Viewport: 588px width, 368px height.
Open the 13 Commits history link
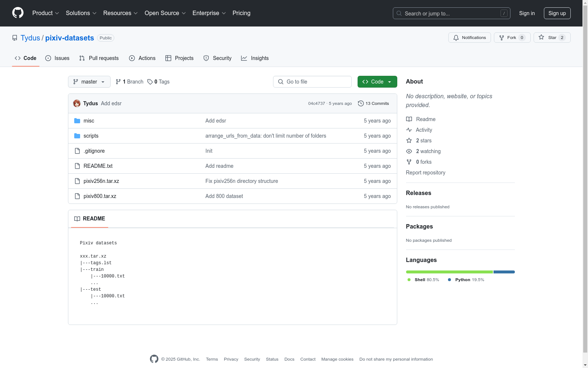(x=373, y=103)
